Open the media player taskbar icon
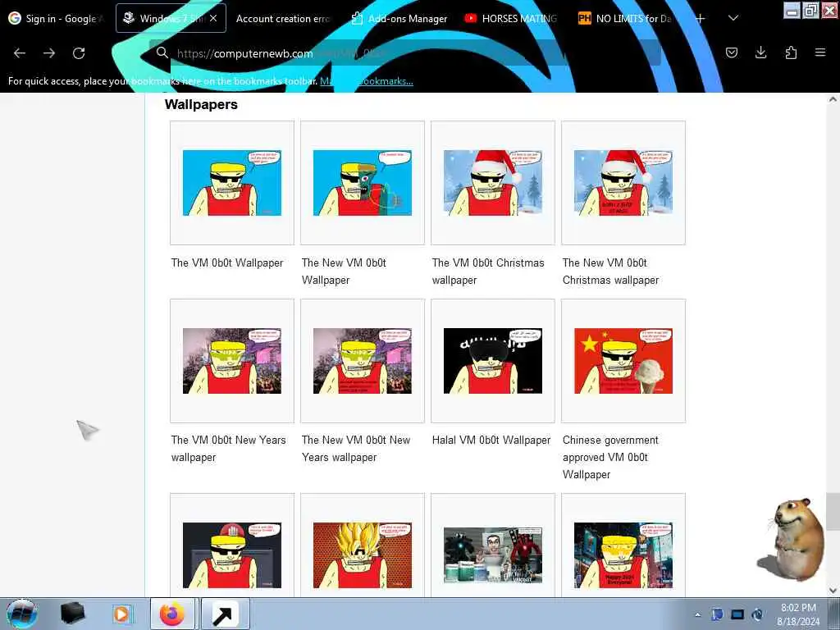 [121, 614]
